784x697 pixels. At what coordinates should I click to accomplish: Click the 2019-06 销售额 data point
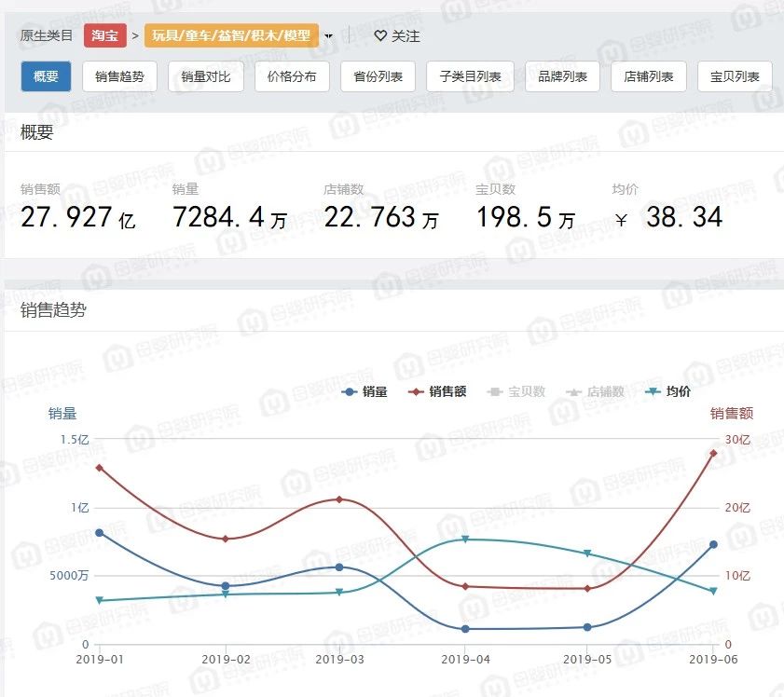(x=714, y=454)
